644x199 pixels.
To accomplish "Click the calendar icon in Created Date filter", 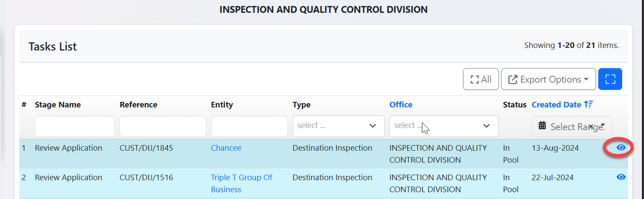I will 542,126.
